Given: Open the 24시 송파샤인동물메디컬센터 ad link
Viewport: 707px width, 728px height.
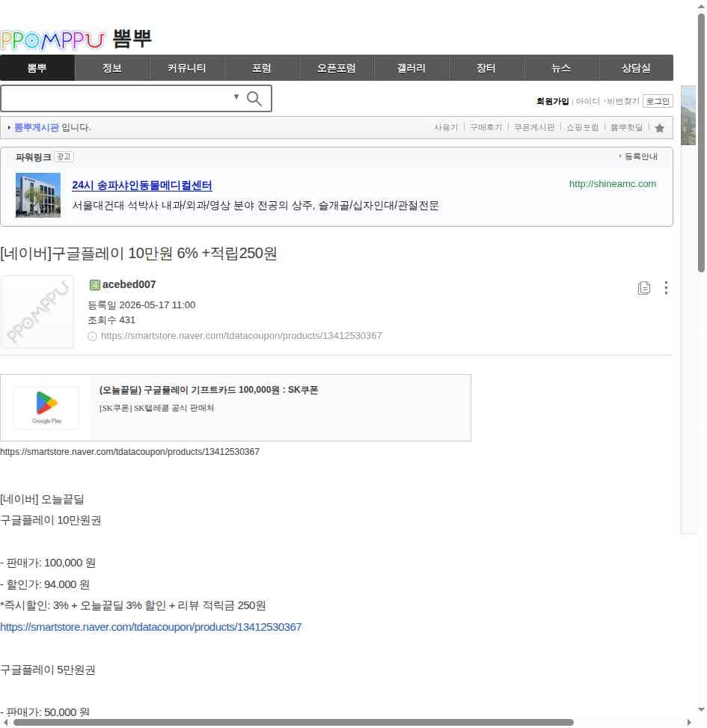Looking at the screenshot, I should coord(142,186).
